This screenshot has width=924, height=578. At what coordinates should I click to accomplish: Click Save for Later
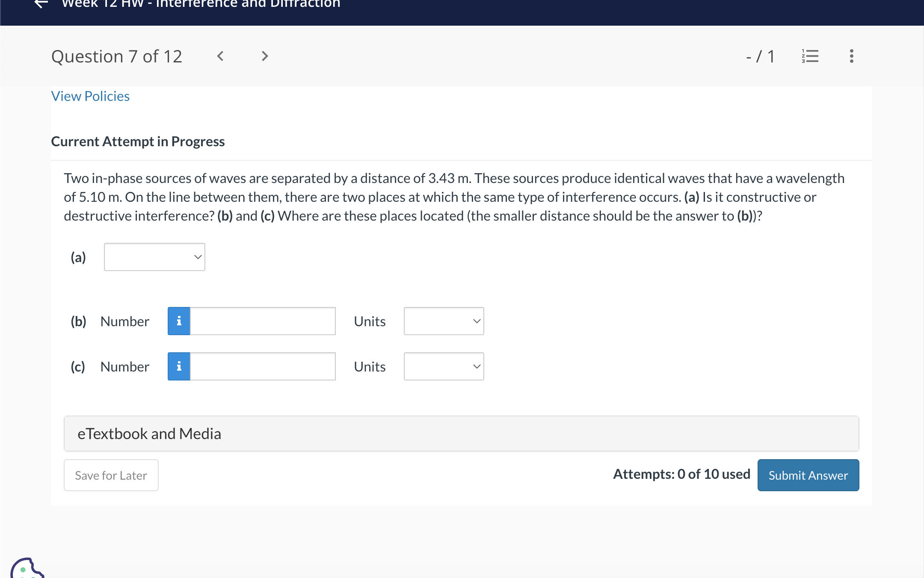point(111,475)
